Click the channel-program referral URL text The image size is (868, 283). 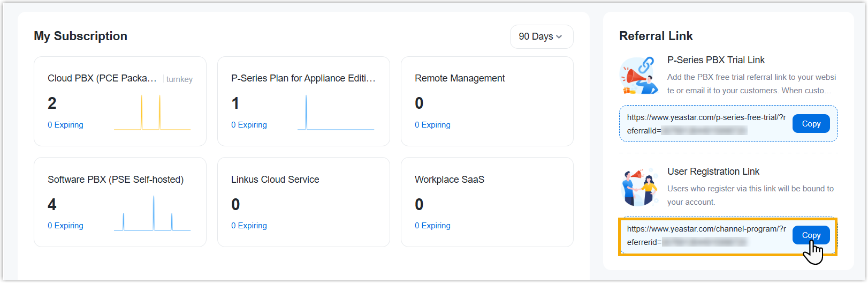[x=706, y=229]
